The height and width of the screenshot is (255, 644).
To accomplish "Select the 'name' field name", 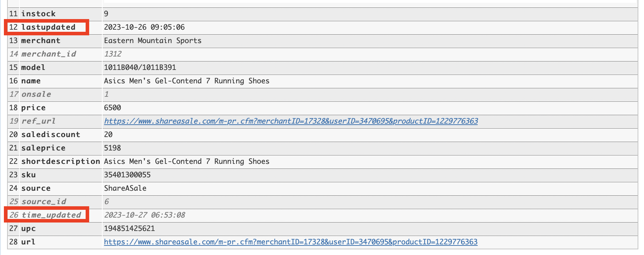I will (x=31, y=81).
